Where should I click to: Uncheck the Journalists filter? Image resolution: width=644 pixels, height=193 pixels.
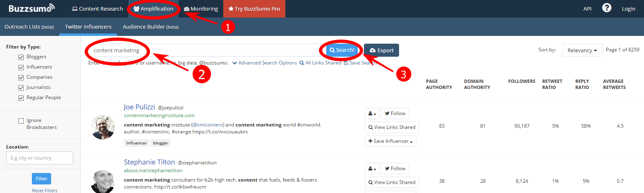[21, 88]
